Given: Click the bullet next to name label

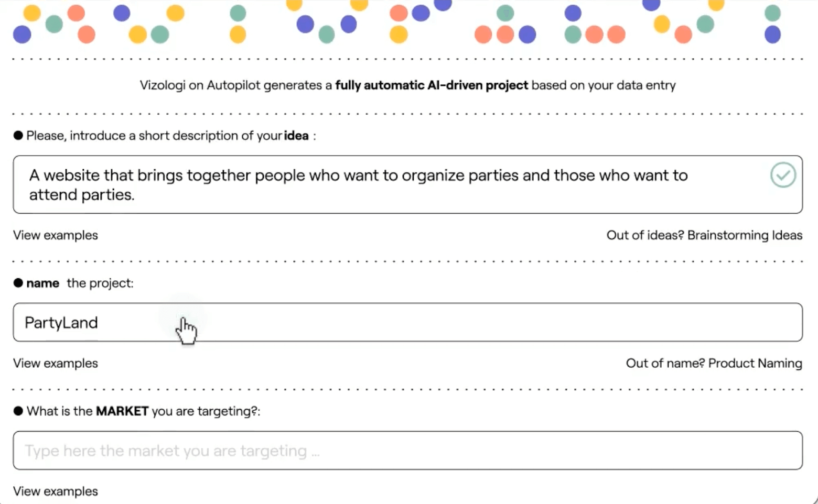Looking at the screenshot, I should click(18, 283).
